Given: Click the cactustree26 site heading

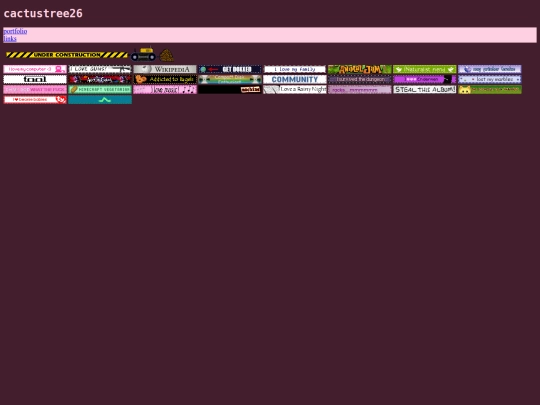Looking at the screenshot, I should point(43,13).
